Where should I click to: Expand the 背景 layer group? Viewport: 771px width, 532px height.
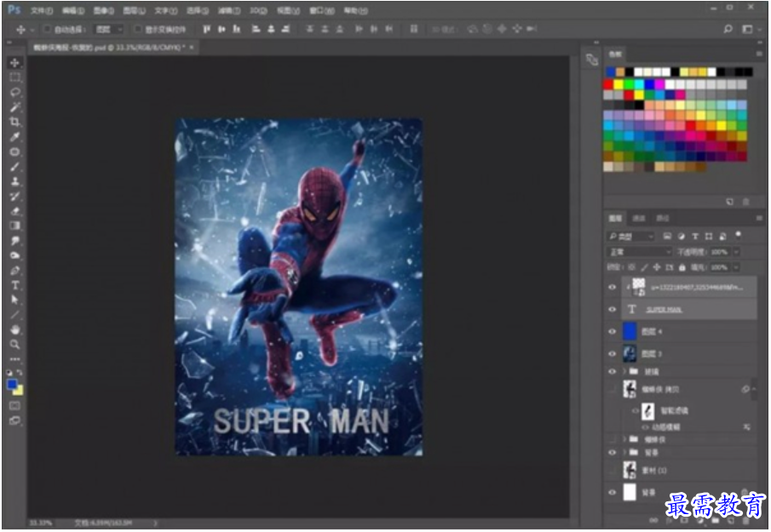[x=625, y=452]
